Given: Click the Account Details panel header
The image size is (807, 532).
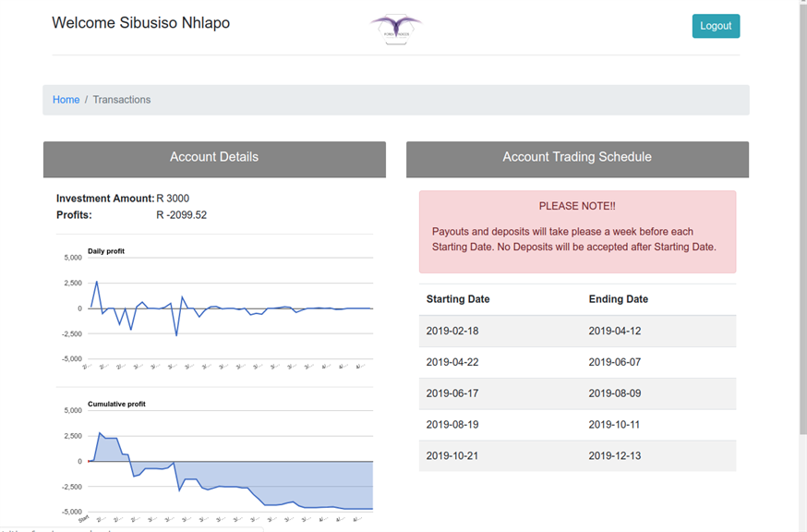Looking at the screenshot, I should pos(214,158).
